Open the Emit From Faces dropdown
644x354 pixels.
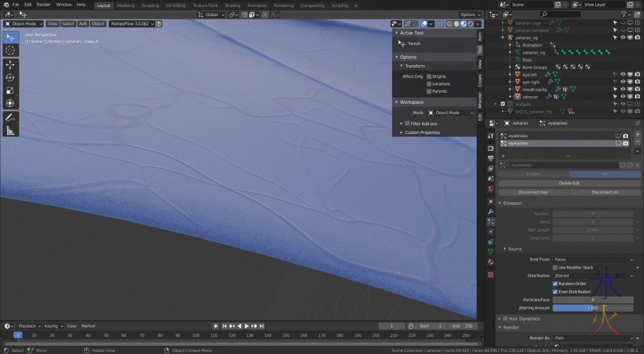(x=593, y=259)
